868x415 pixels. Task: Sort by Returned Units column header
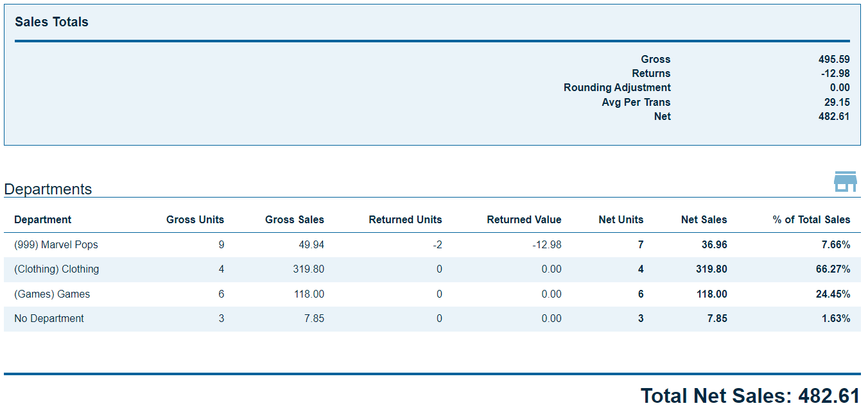(x=405, y=219)
